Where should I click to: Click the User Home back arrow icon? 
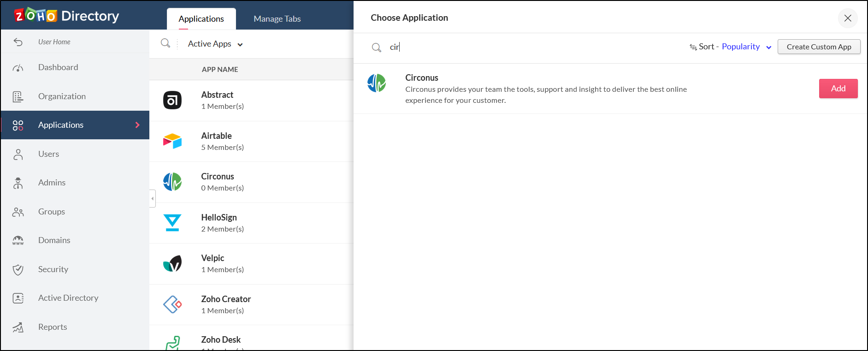18,42
